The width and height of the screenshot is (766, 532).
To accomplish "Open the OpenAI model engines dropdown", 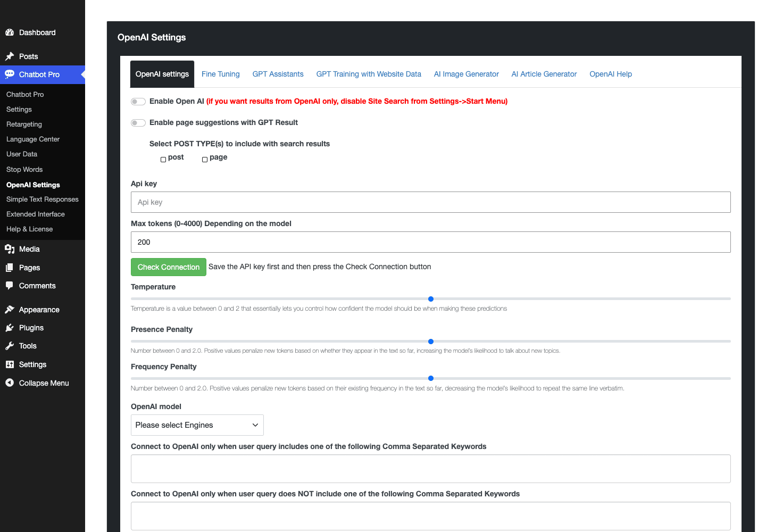I will click(x=197, y=425).
